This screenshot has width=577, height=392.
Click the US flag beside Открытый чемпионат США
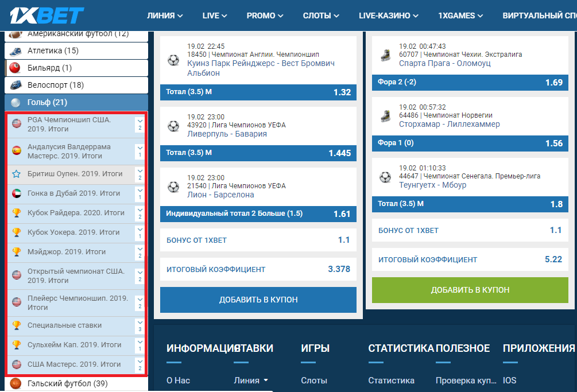pos(17,275)
